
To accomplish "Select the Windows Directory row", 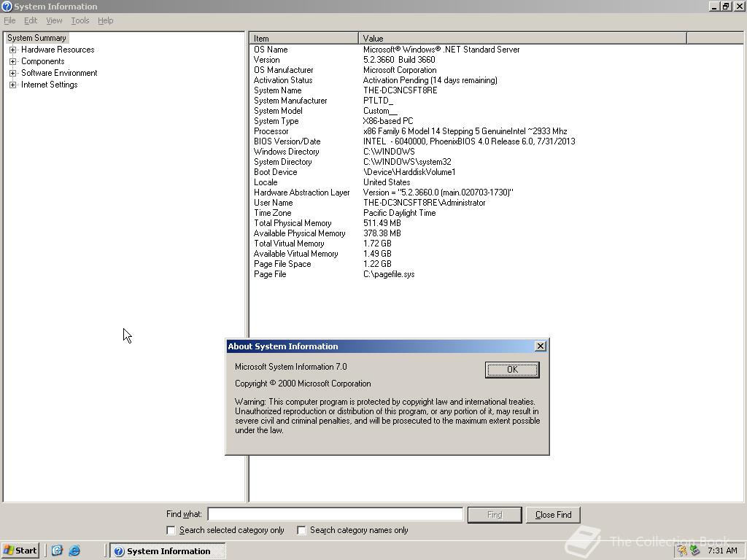I will (x=495, y=152).
